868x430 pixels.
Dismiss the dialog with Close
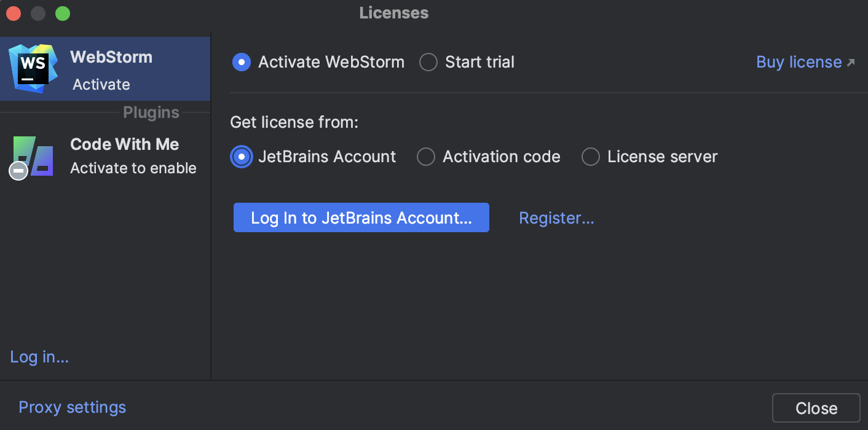[816, 407]
